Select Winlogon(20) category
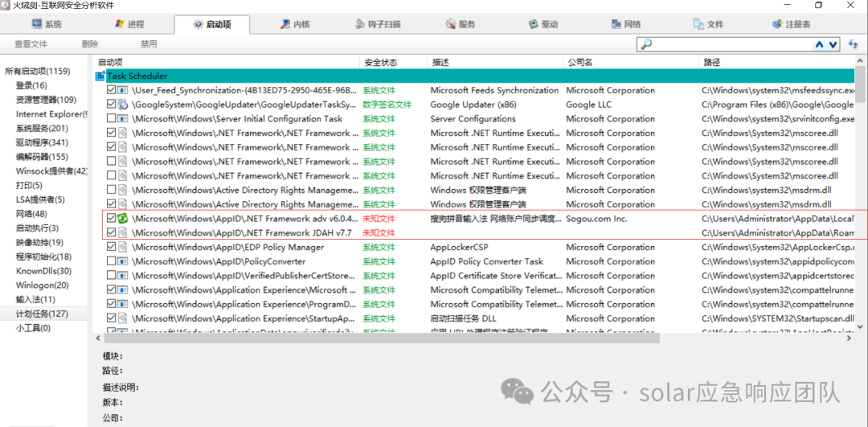 point(43,285)
